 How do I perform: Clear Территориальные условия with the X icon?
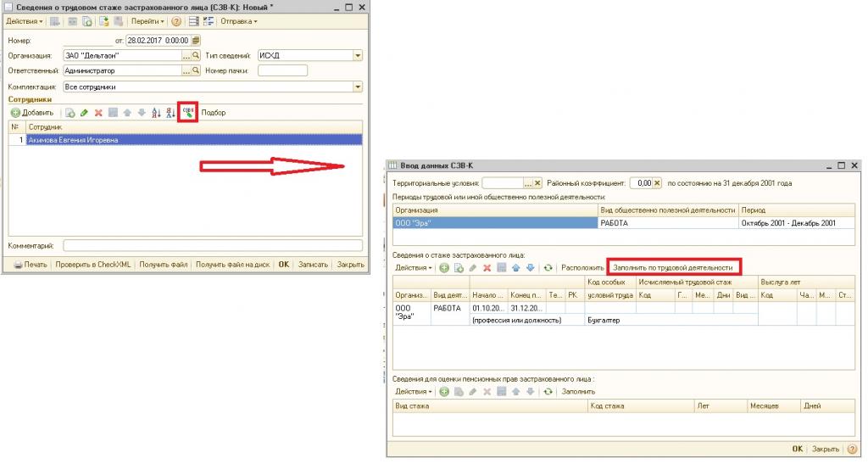[537, 182]
